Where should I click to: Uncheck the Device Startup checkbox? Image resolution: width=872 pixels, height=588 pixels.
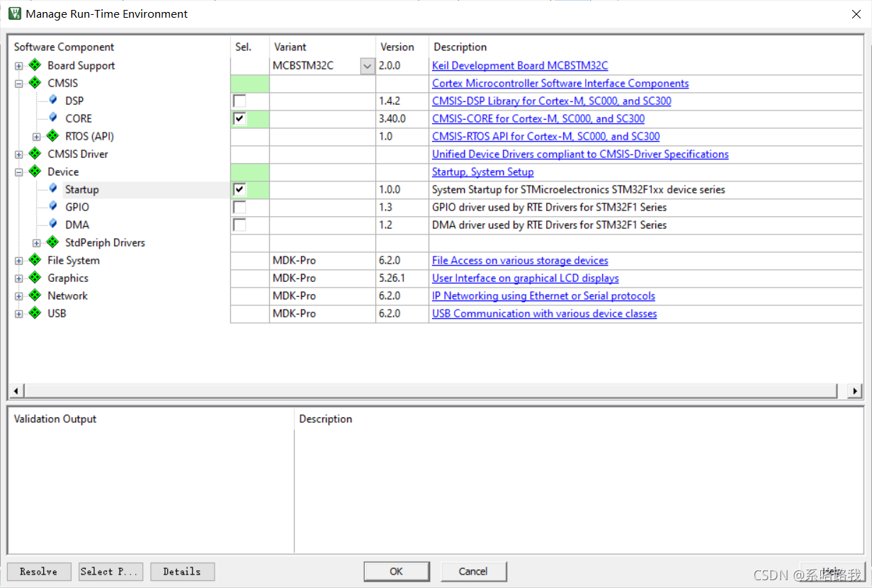(239, 189)
